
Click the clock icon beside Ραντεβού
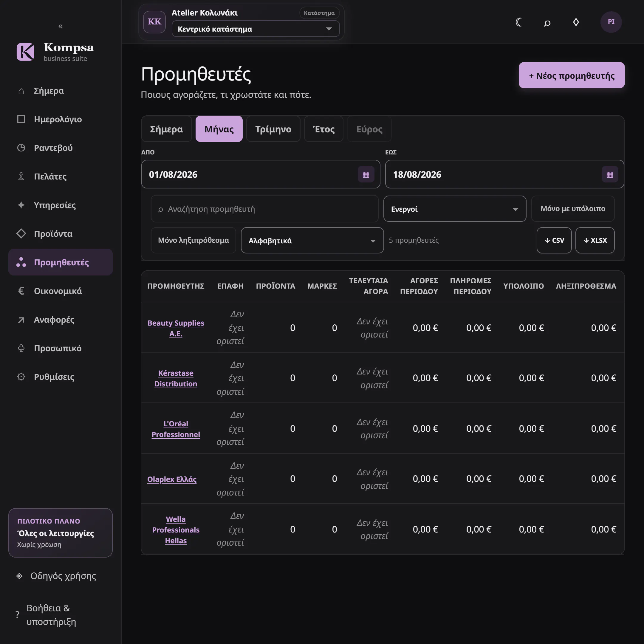click(x=21, y=148)
